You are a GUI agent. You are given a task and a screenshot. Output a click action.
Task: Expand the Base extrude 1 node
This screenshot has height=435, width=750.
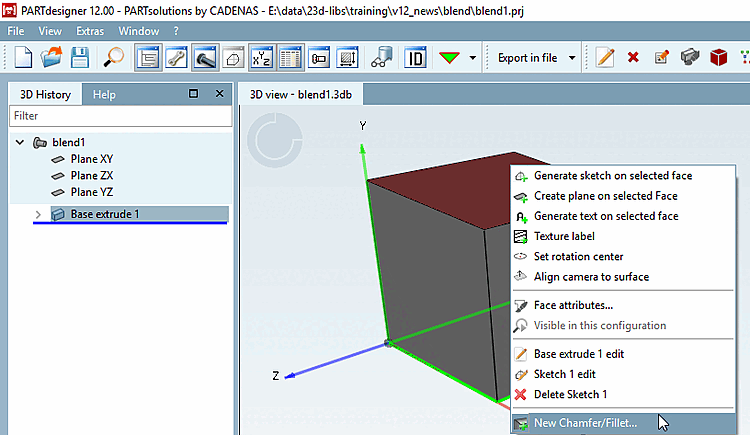click(x=38, y=214)
